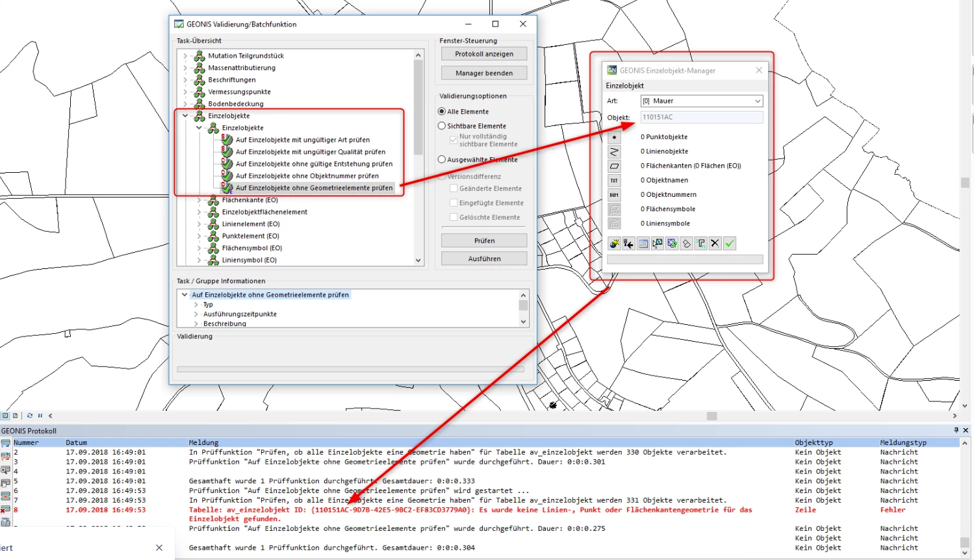Click the Protokoll list vertical scrollbar thumb
The width and height of the screenshot is (974, 560).
pyautogui.click(x=965, y=543)
